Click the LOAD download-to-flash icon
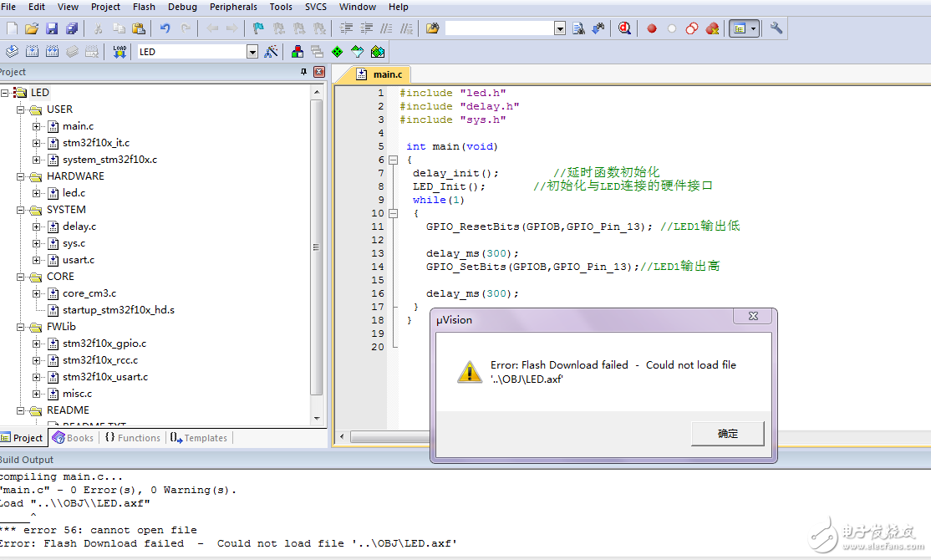Viewport: 931px width, 560px height. (120, 52)
